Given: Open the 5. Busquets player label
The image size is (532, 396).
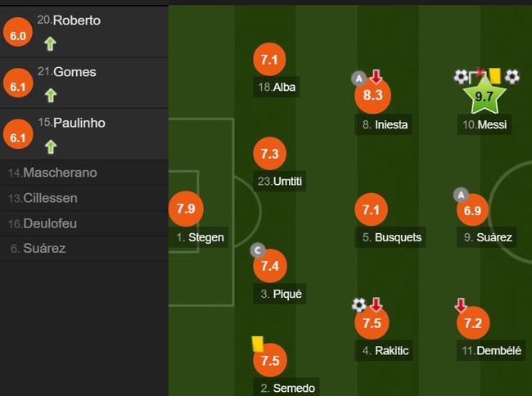Looking at the screenshot, I should 390,237.
